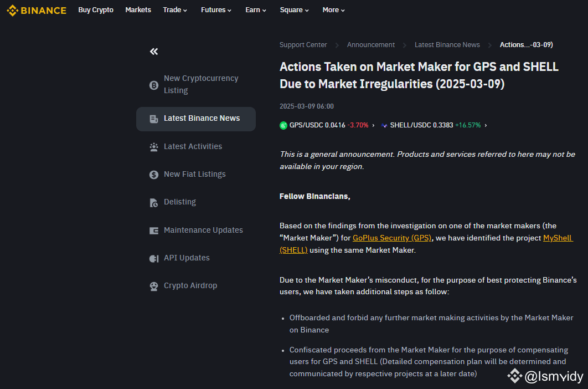Image resolution: width=588 pixels, height=389 pixels.
Task: Click the GPS token logo near the price
Action: (x=283, y=125)
